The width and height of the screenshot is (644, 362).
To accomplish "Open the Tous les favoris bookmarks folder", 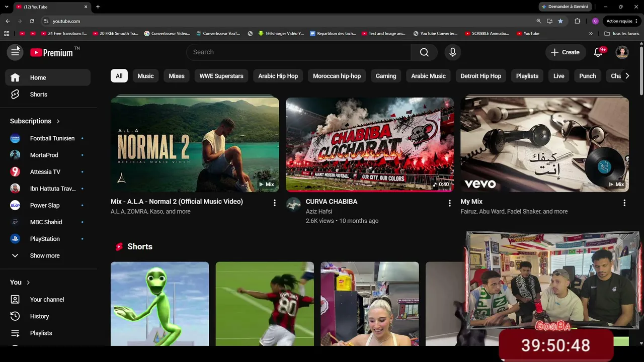I will pos(621,34).
